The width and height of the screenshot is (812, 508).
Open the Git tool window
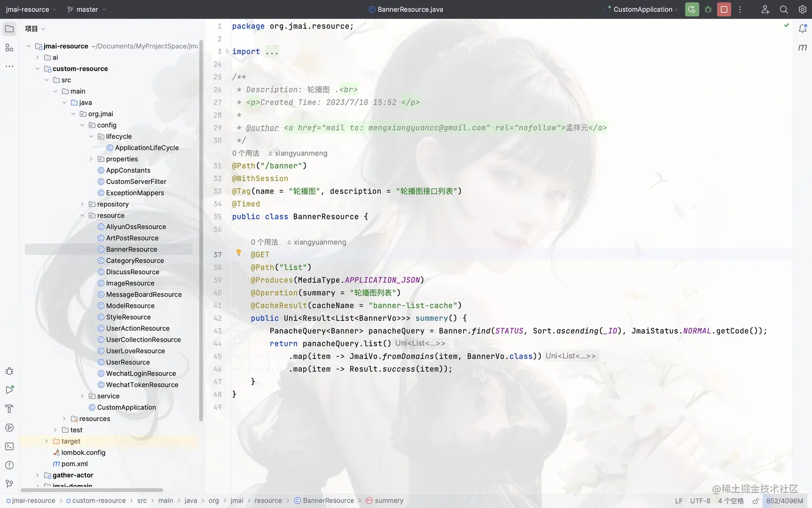[9, 484]
